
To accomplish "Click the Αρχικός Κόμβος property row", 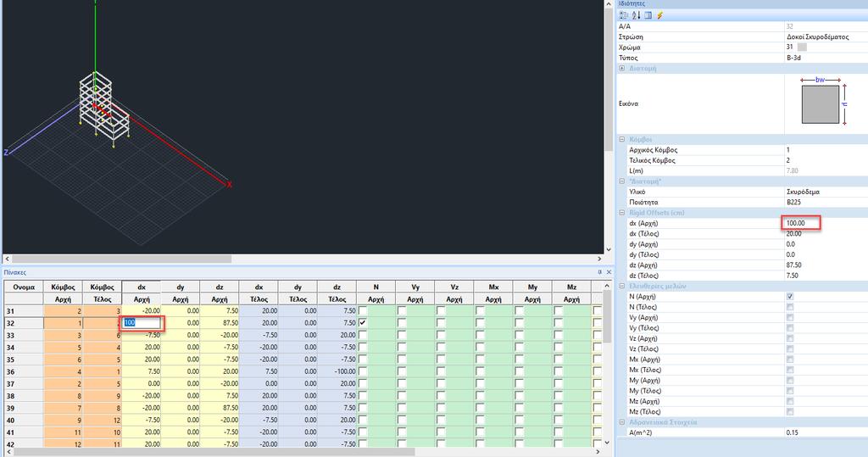I will click(x=743, y=149).
